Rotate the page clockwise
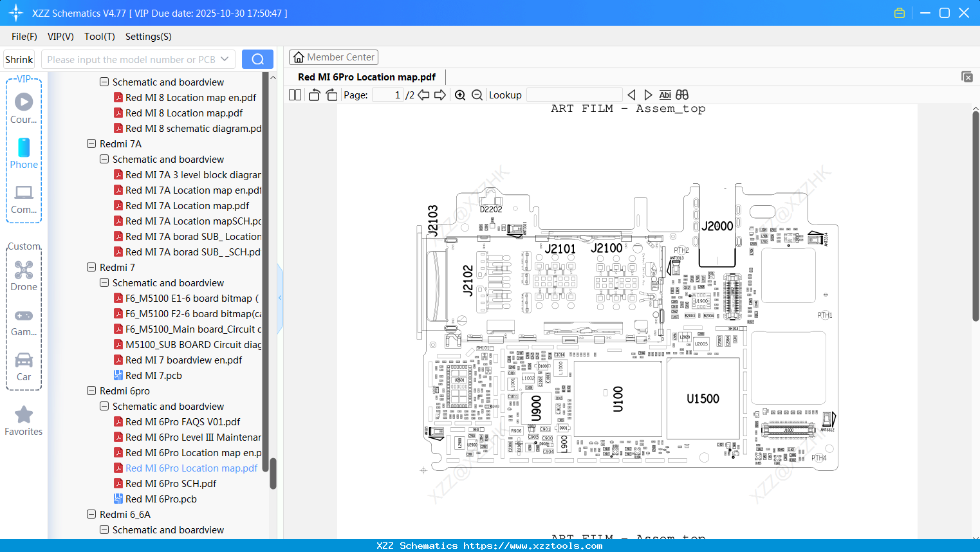This screenshot has height=552, width=980. pyautogui.click(x=331, y=94)
